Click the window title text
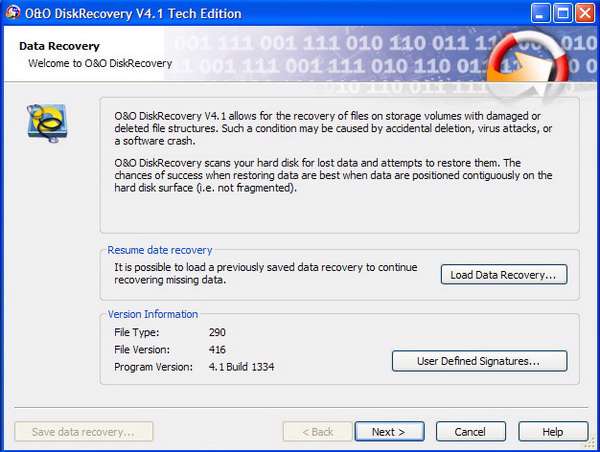The image size is (600, 452). pyautogui.click(x=133, y=14)
